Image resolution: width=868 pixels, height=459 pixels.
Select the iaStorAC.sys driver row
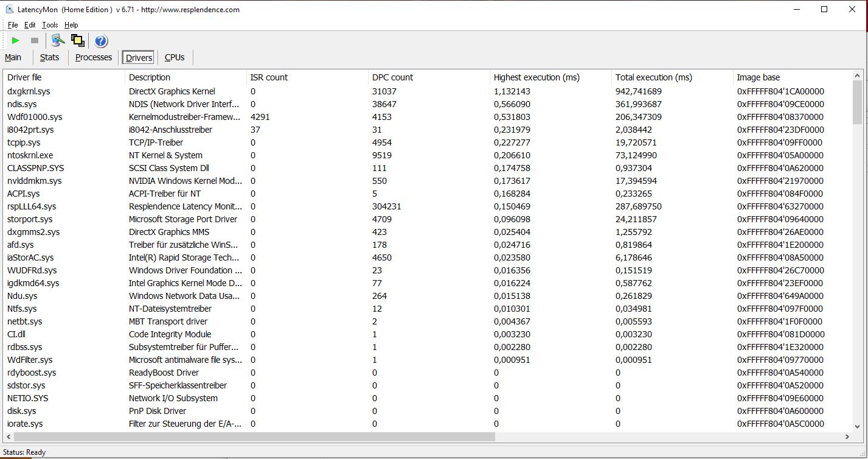(x=428, y=258)
